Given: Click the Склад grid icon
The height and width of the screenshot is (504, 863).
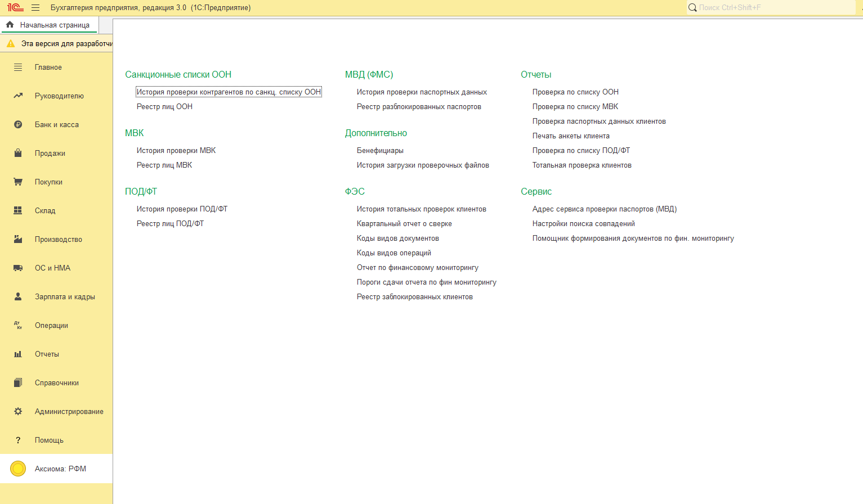Looking at the screenshot, I should pos(18,210).
